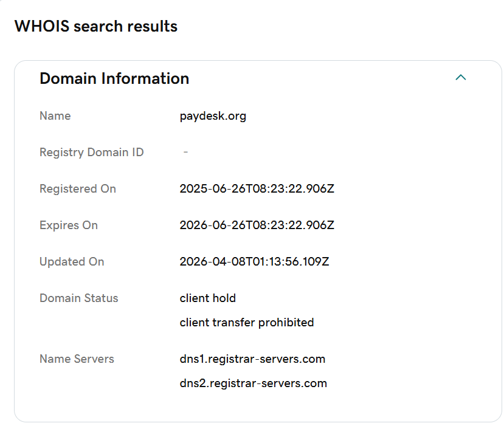Click the Updated On timestamp value

pyautogui.click(x=254, y=261)
